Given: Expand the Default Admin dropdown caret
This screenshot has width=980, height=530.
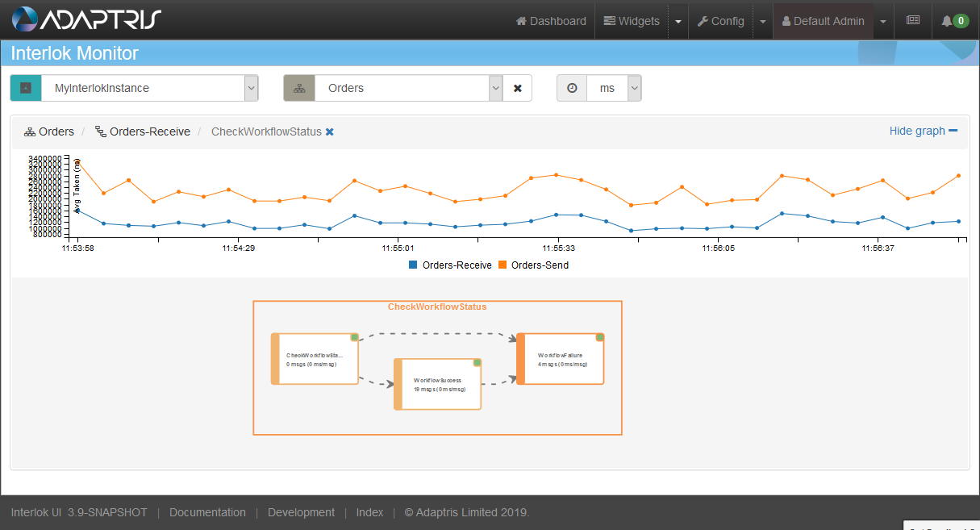Looking at the screenshot, I should pos(883,21).
